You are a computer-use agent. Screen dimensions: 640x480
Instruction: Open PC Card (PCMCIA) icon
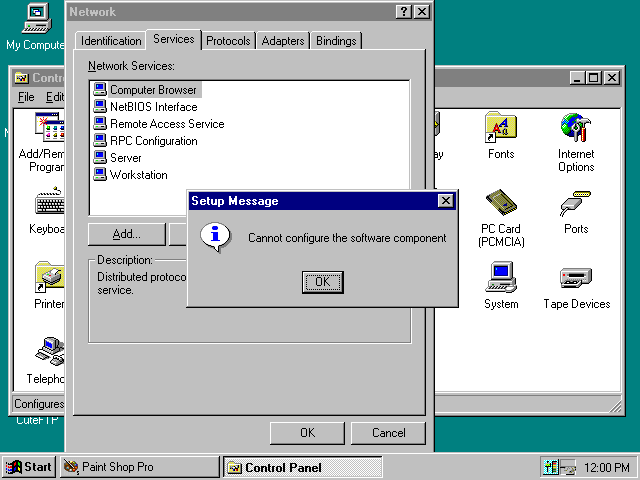501,218
